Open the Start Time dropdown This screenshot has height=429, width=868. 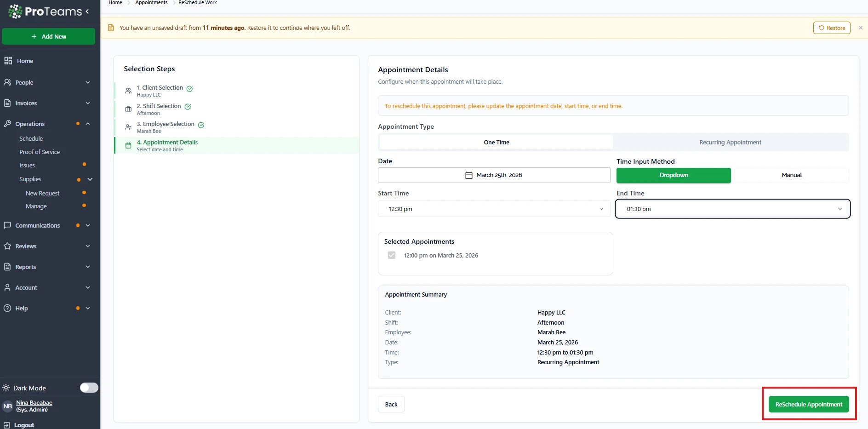[x=493, y=209]
